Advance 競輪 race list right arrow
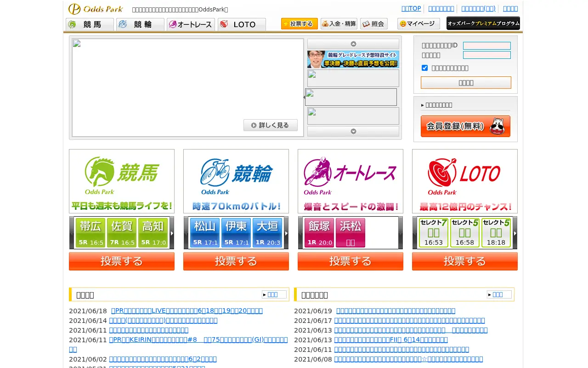This screenshot has height=368, width=588. point(286,233)
